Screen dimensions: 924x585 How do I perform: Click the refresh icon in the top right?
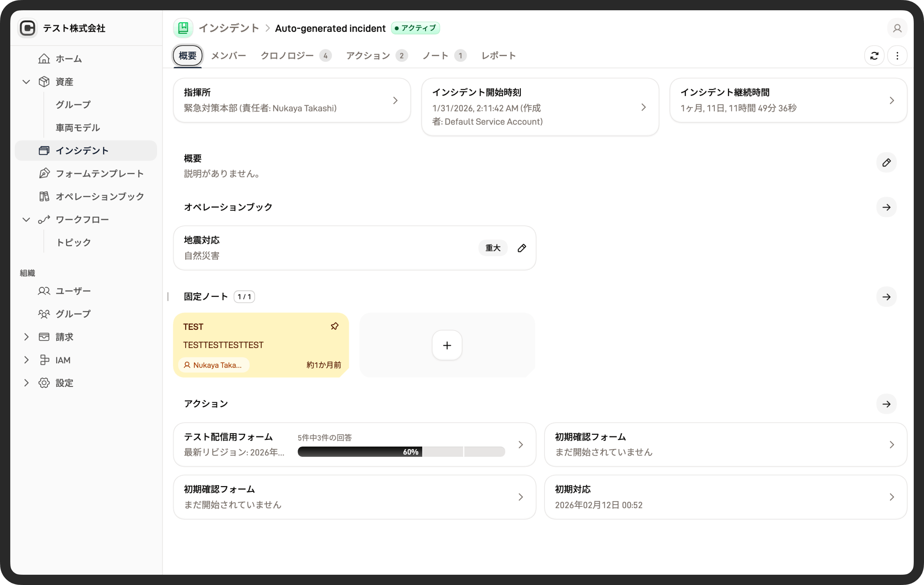click(874, 56)
